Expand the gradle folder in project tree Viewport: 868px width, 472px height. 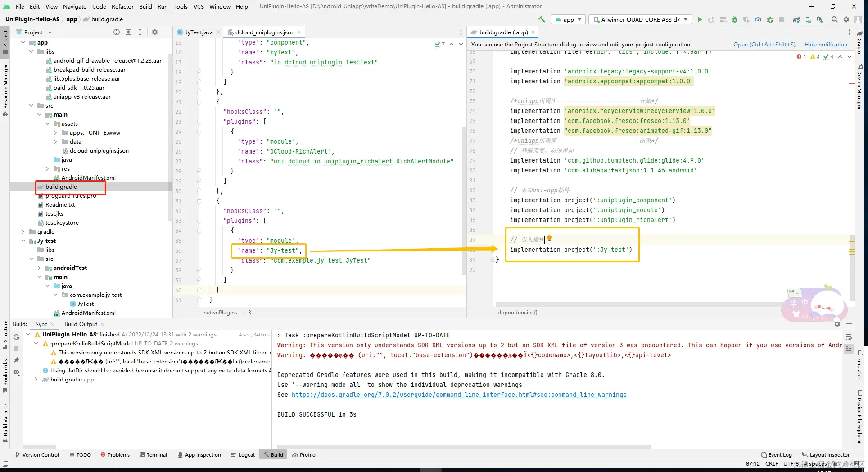23,232
